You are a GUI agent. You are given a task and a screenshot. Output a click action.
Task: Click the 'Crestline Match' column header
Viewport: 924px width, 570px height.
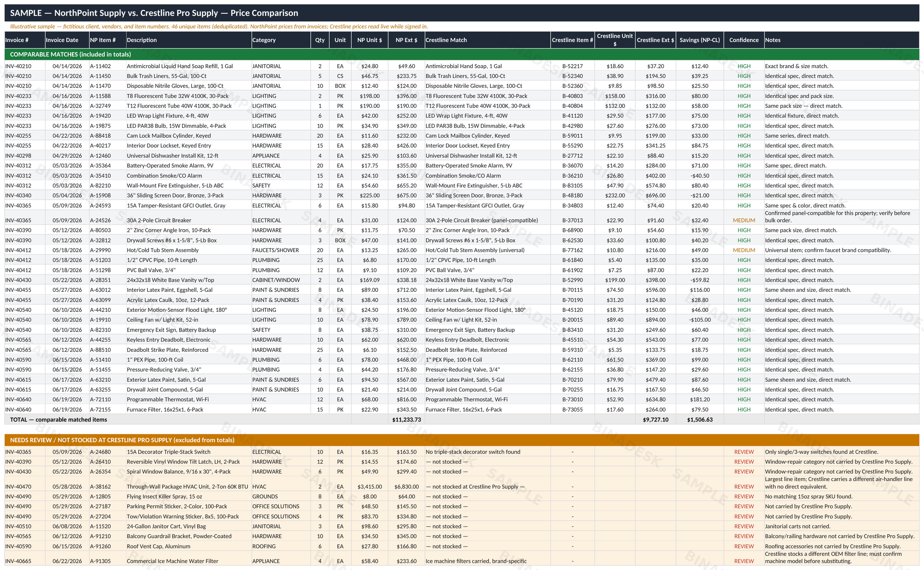pos(487,40)
